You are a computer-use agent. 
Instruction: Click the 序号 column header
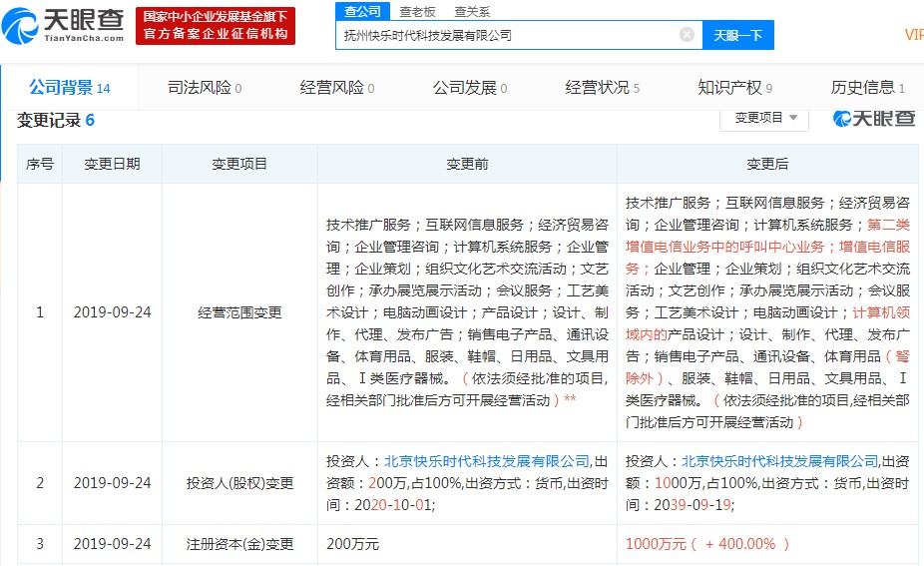pyautogui.click(x=40, y=164)
